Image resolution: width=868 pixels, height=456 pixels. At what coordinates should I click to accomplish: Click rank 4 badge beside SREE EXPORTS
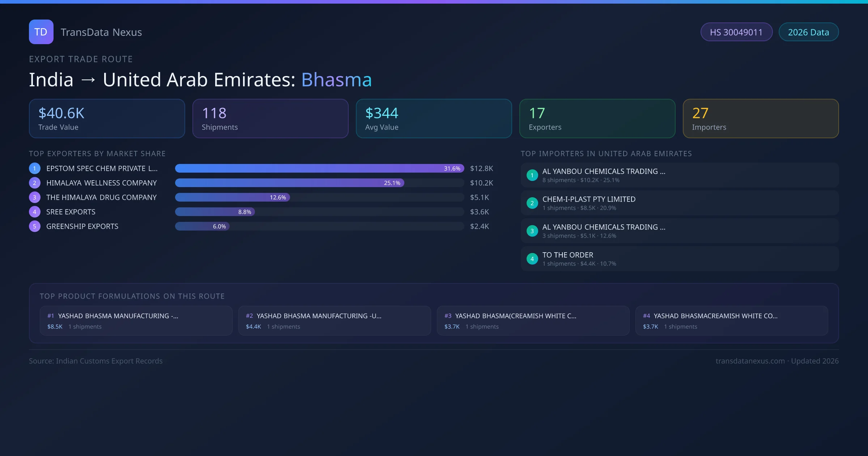(x=34, y=212)
